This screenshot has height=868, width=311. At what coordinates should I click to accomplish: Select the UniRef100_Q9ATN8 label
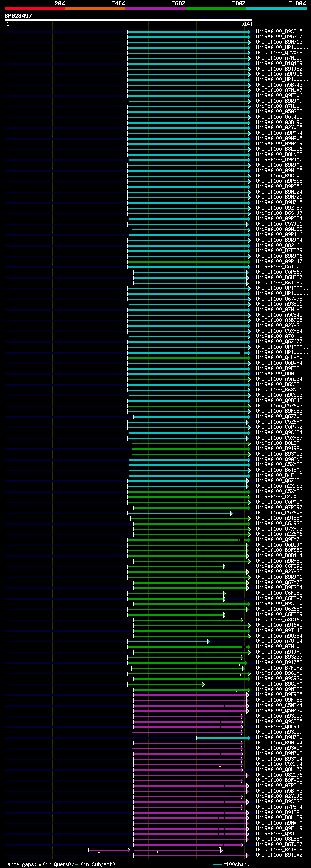tap(279, 459)
